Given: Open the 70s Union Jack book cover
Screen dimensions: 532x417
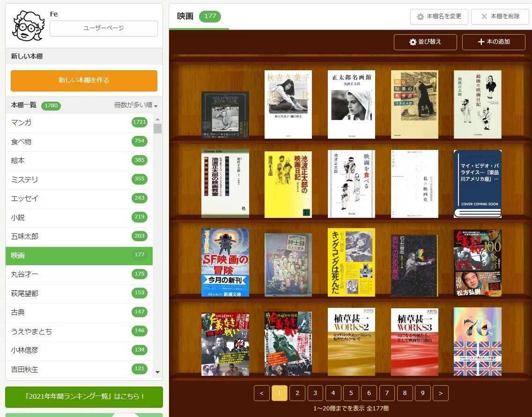Looking at the screenshot, I should [x=477, y=342].
